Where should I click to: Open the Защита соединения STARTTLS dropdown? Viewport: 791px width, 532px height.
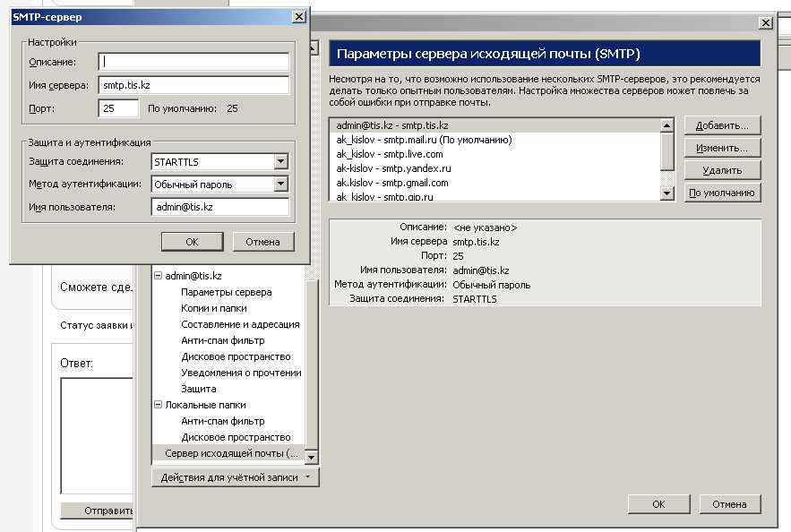click(x=280, y=162)
